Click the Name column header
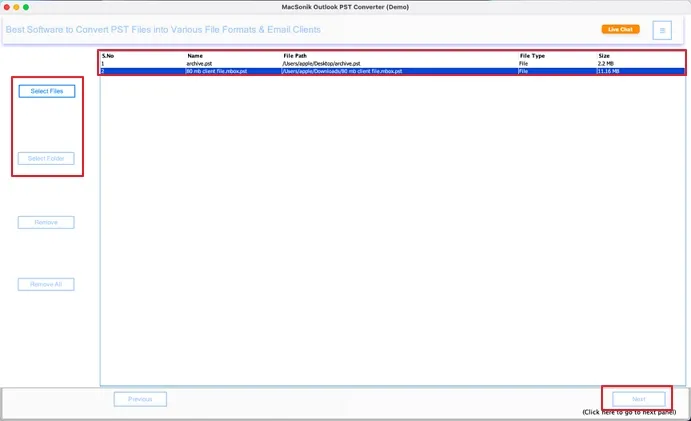Screen dimensions: 691x421 click(195, 56)
